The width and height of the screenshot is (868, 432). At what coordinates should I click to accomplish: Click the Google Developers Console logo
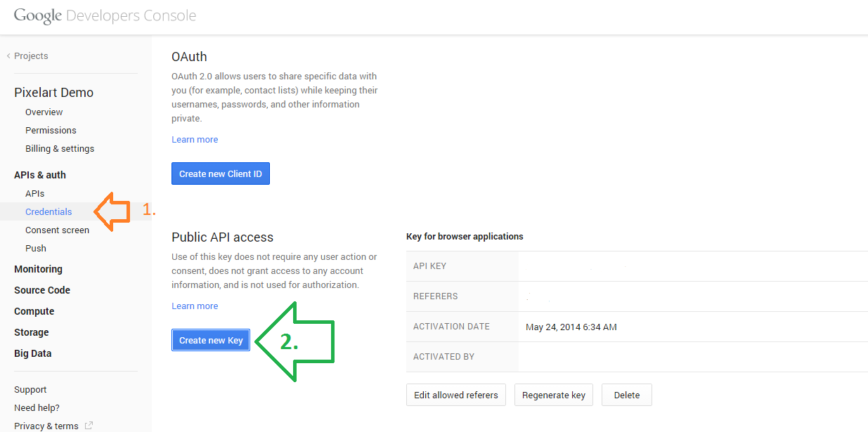point(105,15)
